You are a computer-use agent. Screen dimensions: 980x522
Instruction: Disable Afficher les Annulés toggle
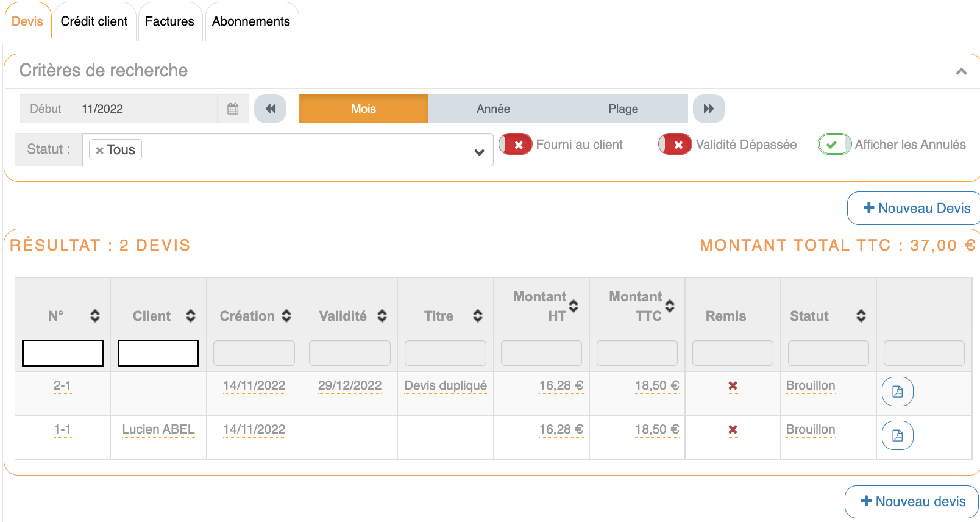pyautogui.click(x=834, y=145)
